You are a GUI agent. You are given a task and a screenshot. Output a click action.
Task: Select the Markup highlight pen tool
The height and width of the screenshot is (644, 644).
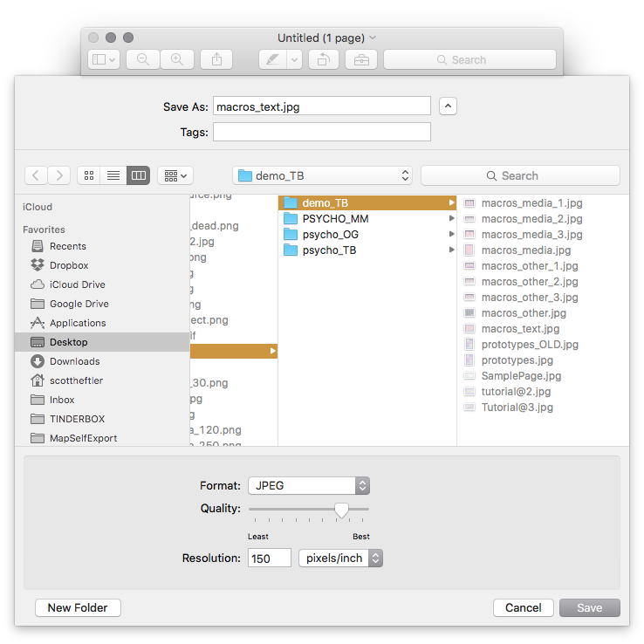[272, 60]
